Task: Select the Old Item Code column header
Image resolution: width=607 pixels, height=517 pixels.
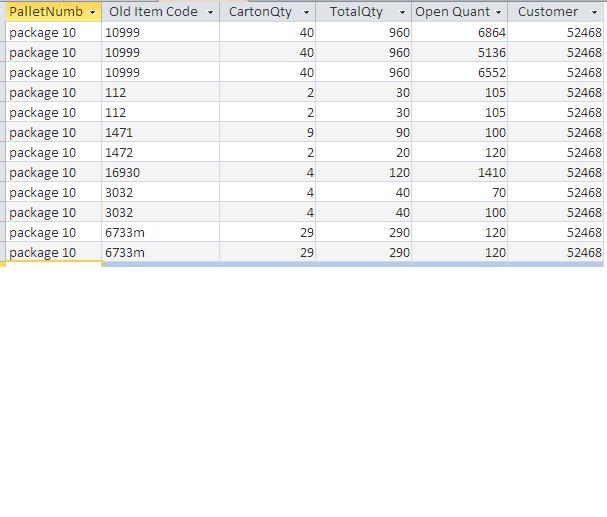Action: click(x=160, y=12)
